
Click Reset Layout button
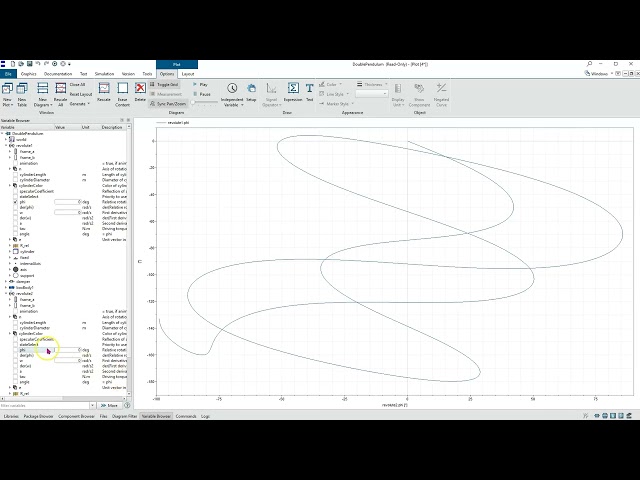point(81,94)
